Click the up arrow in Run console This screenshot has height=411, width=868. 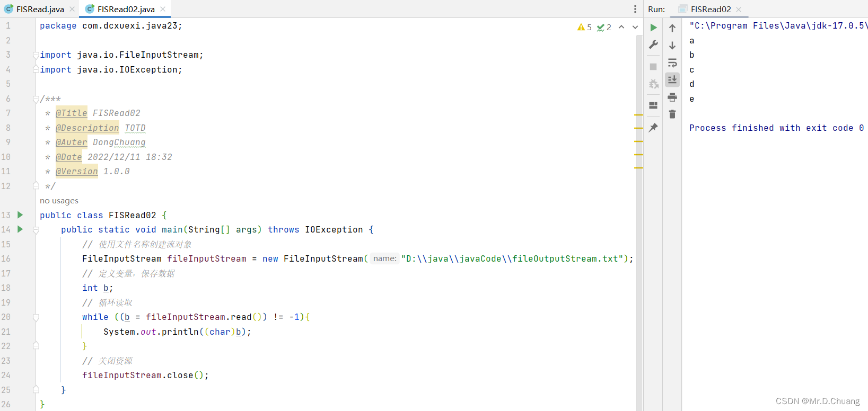[672, 28]
